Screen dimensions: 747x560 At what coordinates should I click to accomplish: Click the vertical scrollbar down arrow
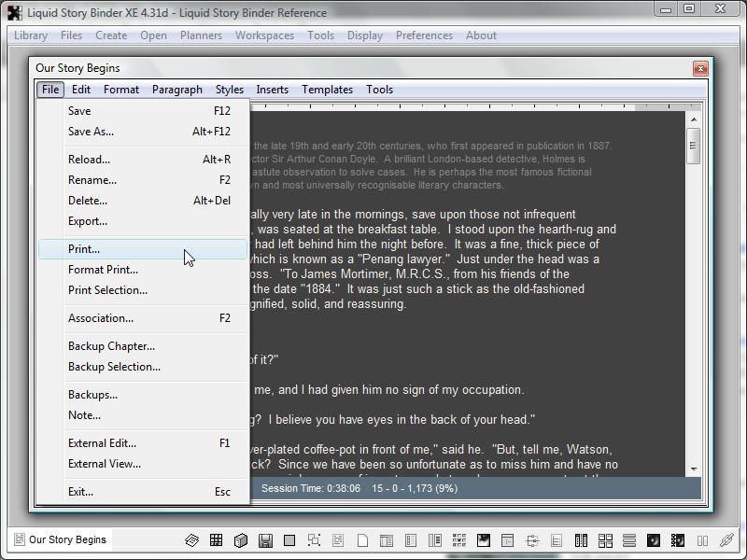(x=693, y=469)
